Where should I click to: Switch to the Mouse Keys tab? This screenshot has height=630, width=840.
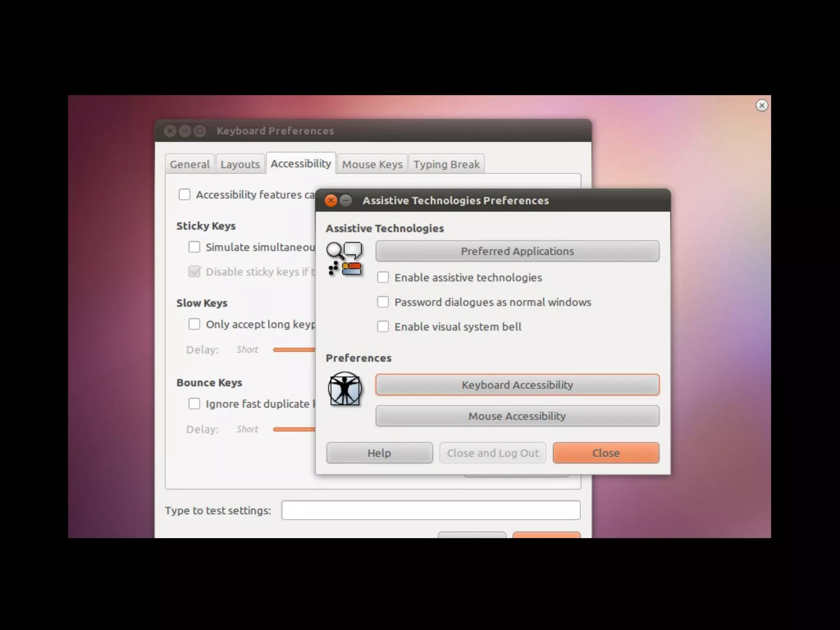tap(372, 164)
